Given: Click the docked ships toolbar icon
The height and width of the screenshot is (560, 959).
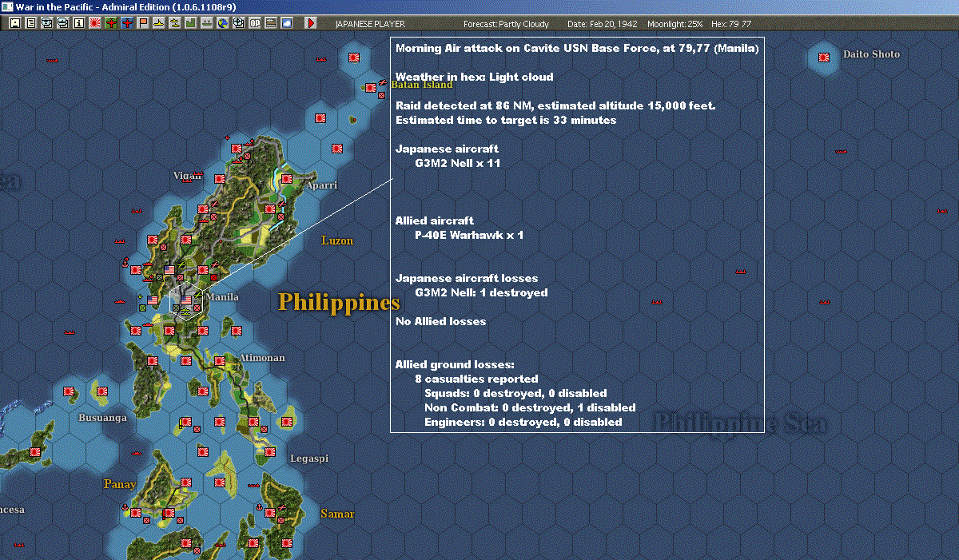Looking at the screenshot, I should pyautogui.click(x=206, y=24).
